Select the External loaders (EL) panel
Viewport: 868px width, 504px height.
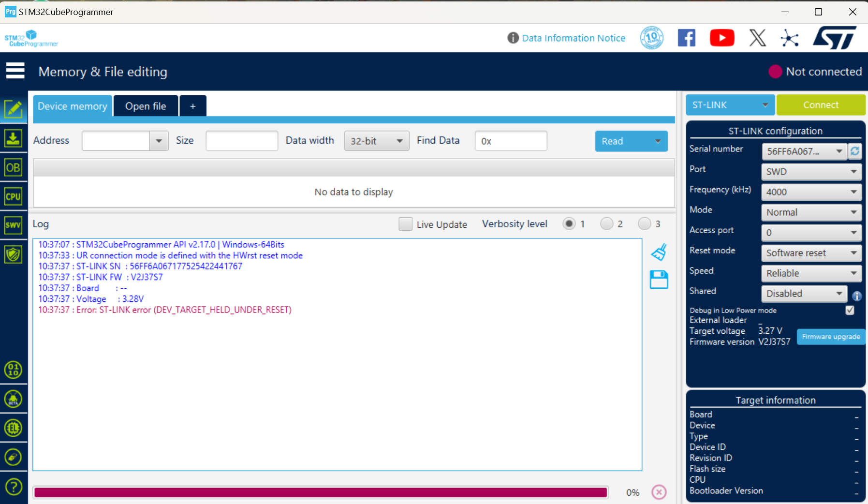point(14,428)
